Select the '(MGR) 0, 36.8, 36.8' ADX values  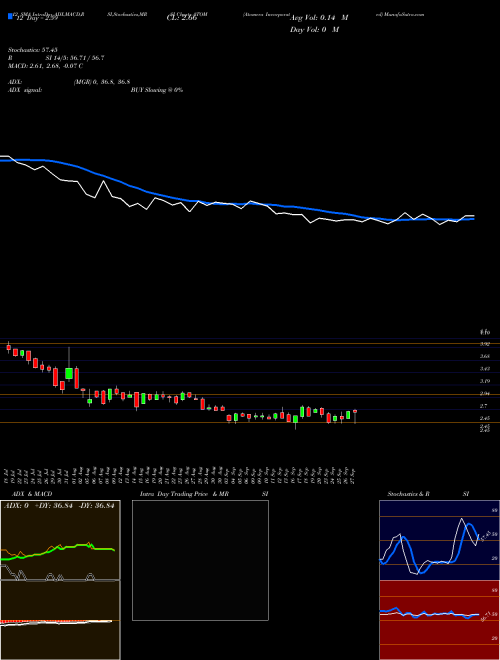point(101,82)
